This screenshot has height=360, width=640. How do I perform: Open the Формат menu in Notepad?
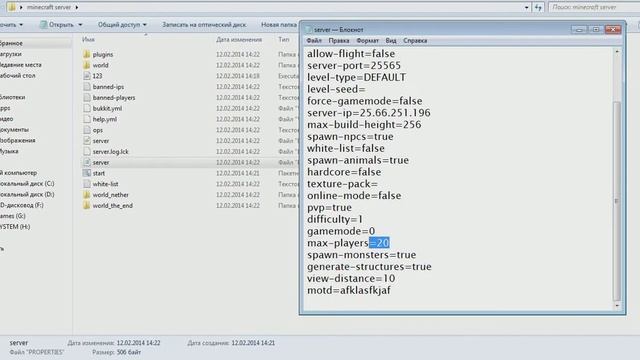(367, 40)
